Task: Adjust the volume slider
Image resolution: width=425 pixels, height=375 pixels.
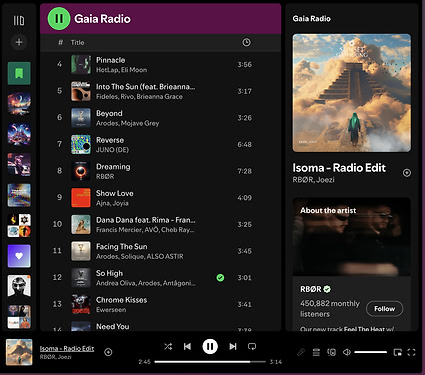Action: [x=370, y=352]
